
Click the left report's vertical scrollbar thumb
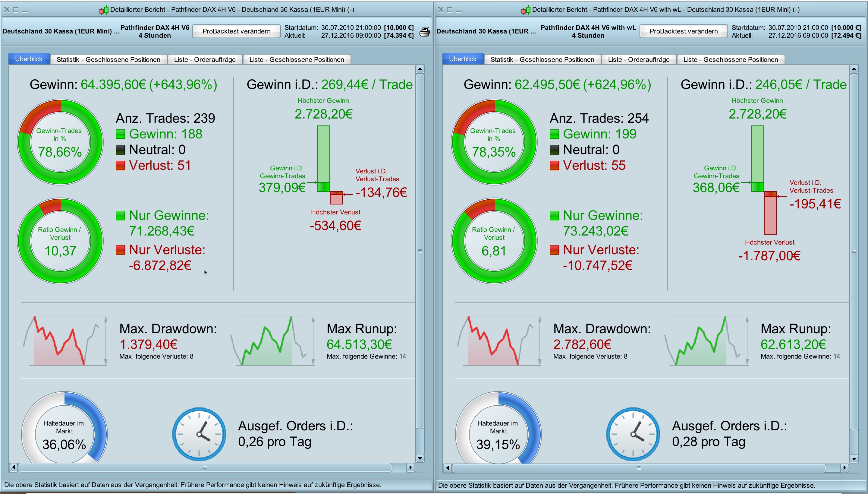(x=420, y=251)
